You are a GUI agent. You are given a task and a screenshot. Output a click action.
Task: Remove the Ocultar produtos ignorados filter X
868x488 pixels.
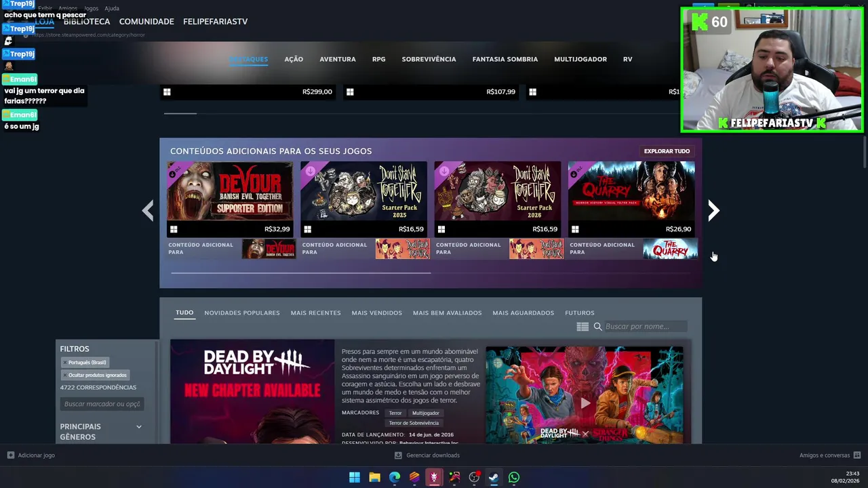pos(65,375)
